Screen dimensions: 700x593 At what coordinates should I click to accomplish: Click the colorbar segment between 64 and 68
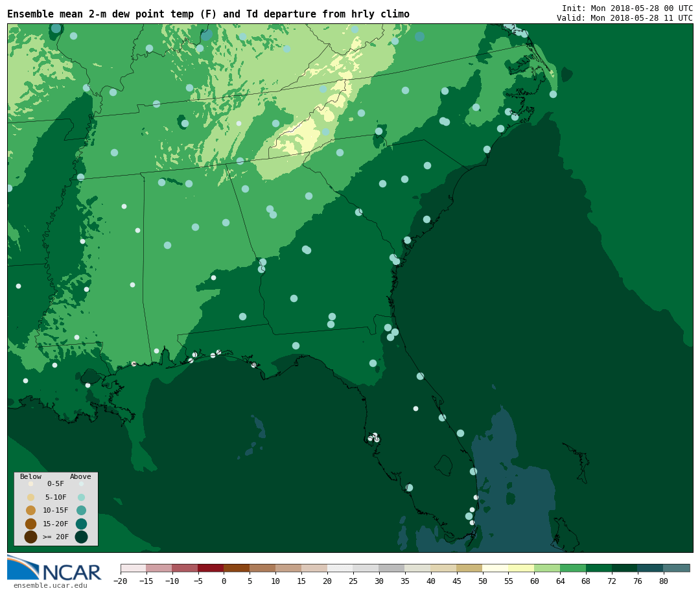(573, 568)
